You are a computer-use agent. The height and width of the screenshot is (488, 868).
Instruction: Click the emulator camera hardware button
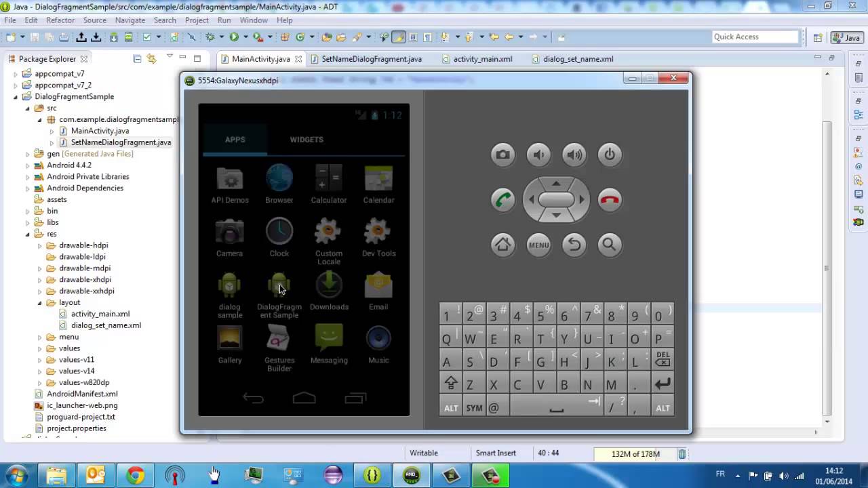click(x=502, y=155)
